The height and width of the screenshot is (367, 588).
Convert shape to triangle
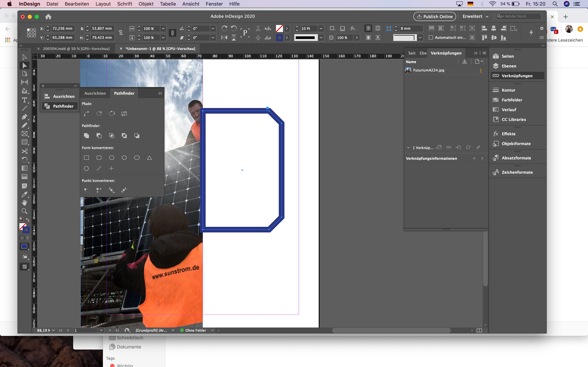click(x=149, y=158)
